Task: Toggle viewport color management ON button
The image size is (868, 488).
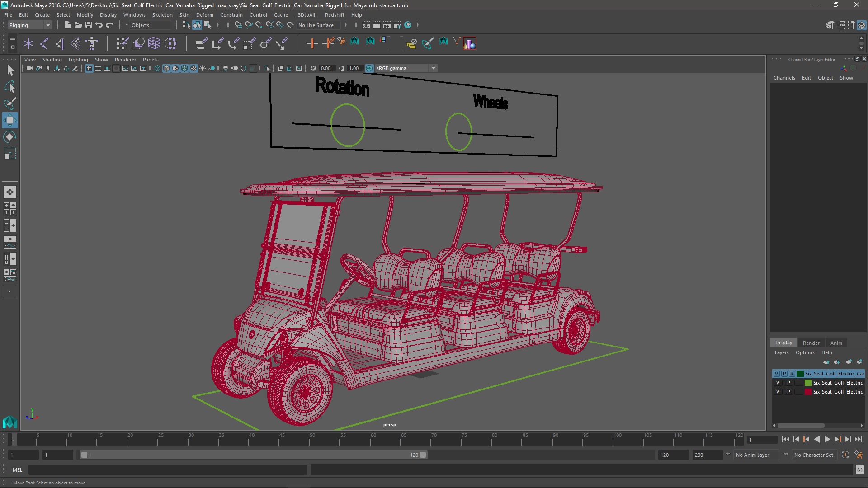Action: [x=369, y=68]
